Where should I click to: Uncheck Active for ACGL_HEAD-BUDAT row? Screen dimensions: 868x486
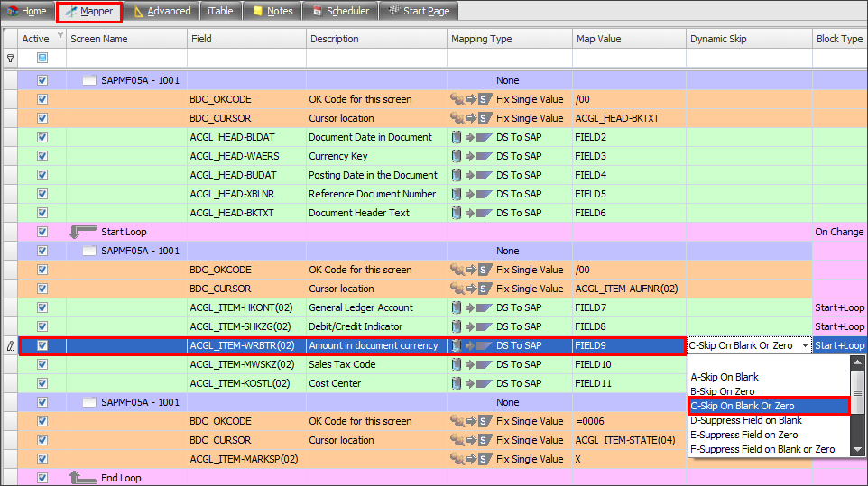point(42,175)
